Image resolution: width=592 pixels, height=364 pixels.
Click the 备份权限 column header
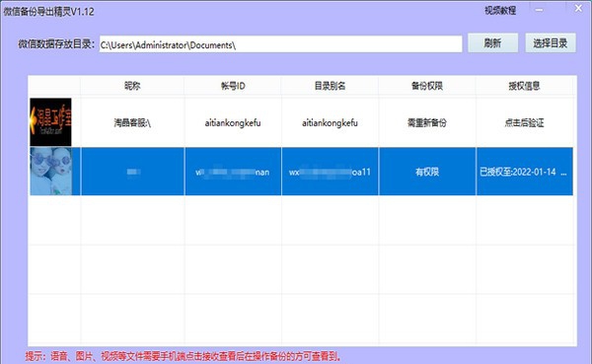pos(427,86)
